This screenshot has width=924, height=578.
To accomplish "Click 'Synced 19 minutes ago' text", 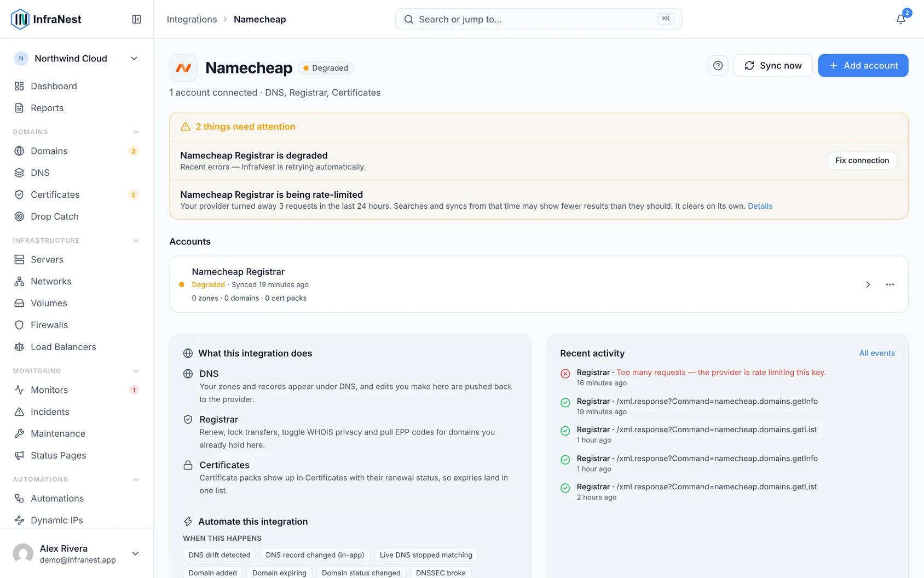I will coord(270,285).
